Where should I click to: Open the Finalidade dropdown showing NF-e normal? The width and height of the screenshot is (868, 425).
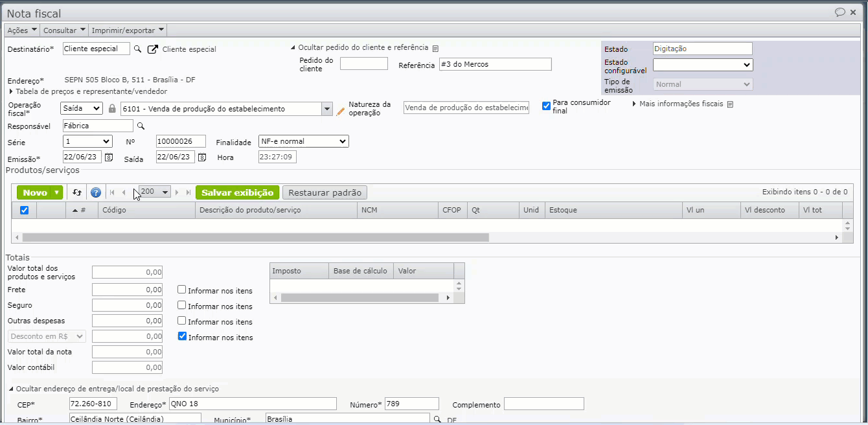click(x=303, y=141)
